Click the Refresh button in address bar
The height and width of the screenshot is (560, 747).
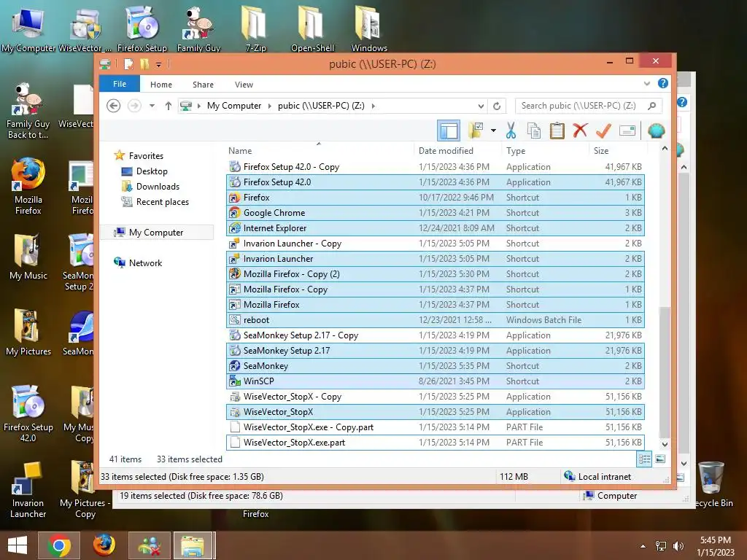[497, 106]
